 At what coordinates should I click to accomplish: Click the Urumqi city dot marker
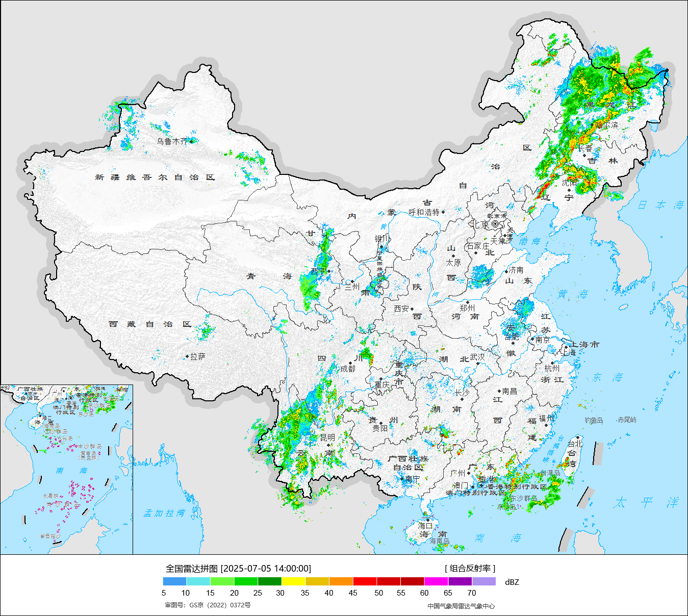tap(192, 141)
